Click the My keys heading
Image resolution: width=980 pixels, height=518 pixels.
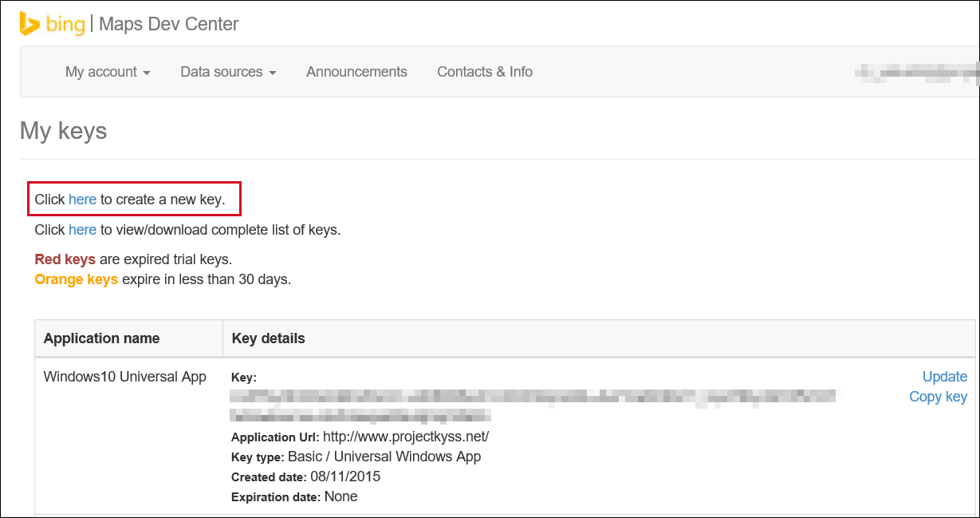tap(63, 131)
